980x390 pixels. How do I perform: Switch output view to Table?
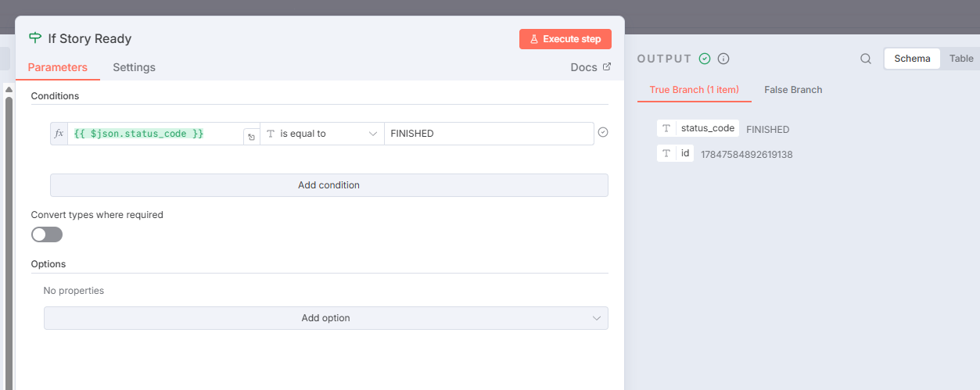point(960,59)
